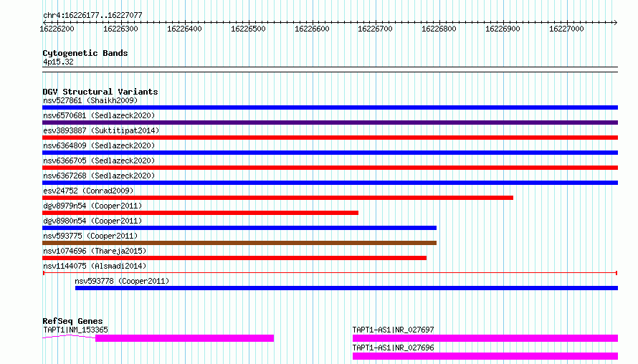Image resolution: width=638 pixels, height=364 pixels.
Task: Click the nsv6570681 (Sedlazeck2020) label
Action: click(99, 115)
